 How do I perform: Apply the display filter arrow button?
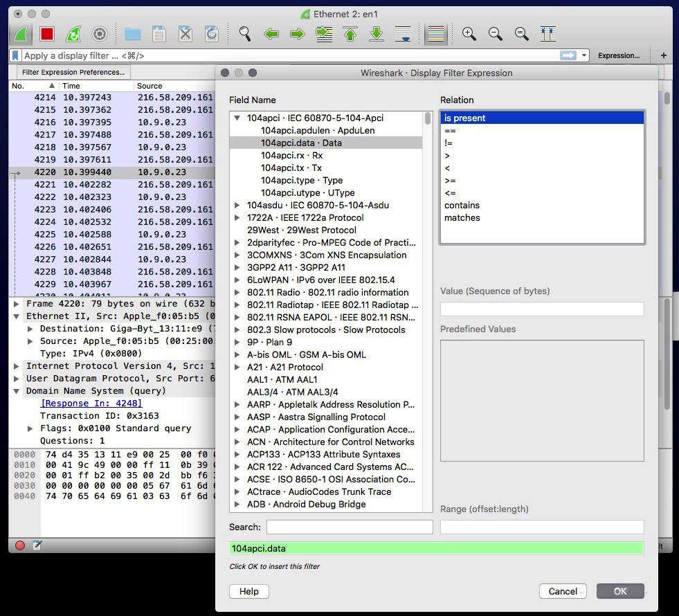[x=568, y=55]
